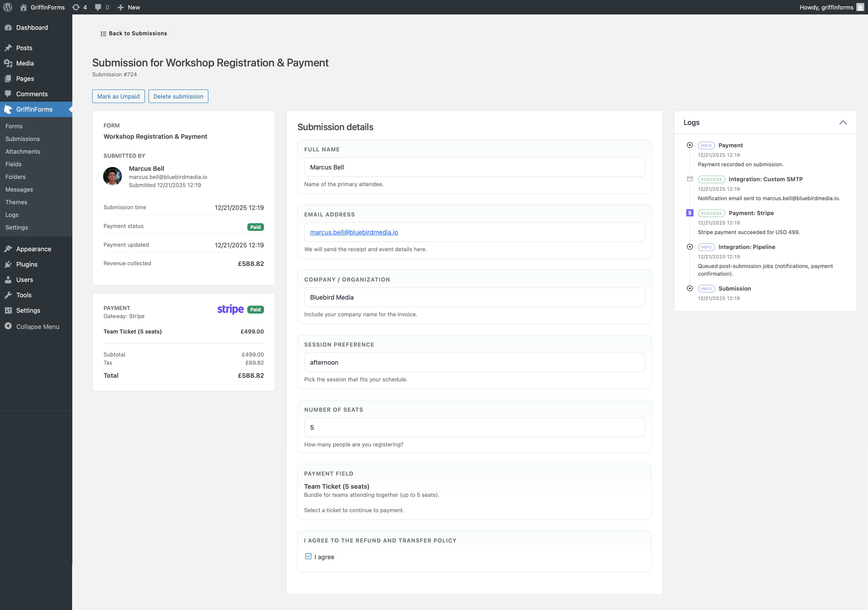Click the GriffinForms home icon in top bar
The image size is (868, 610).
[24, 7]
